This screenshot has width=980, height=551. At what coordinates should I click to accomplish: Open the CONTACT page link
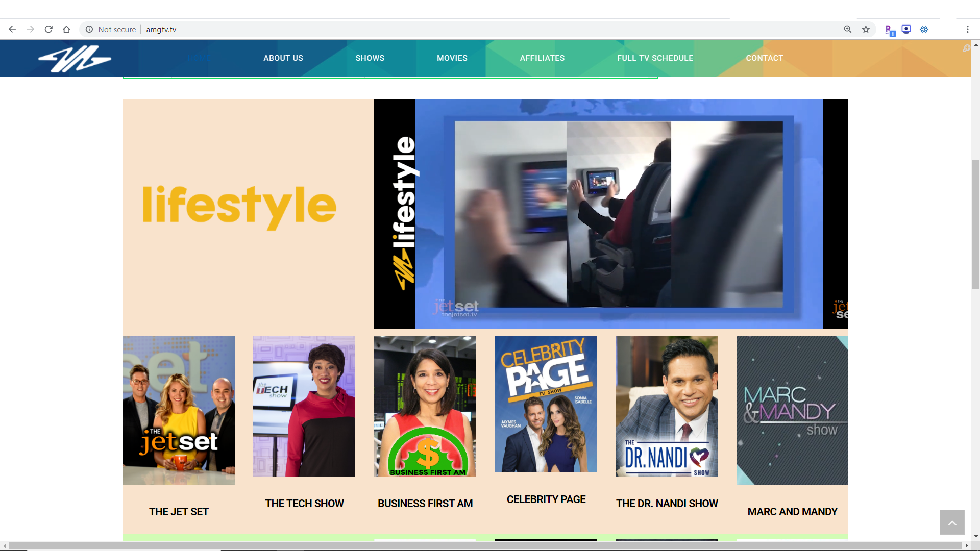[x=764, y=58]
